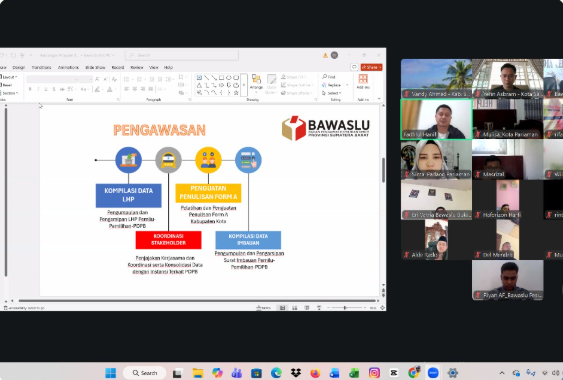Select PENGUATAN PENULISAN FORM A box

[x=208, y=193]
